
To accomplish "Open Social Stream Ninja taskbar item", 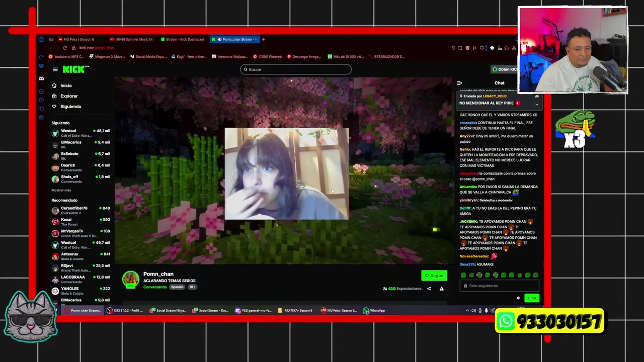I will click(168, 310).
